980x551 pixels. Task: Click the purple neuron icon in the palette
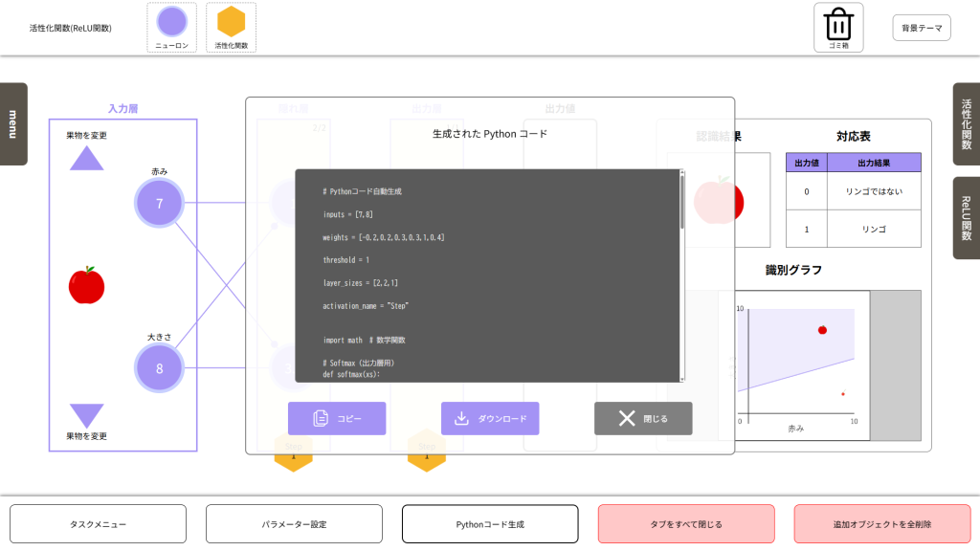pos(171,23)
